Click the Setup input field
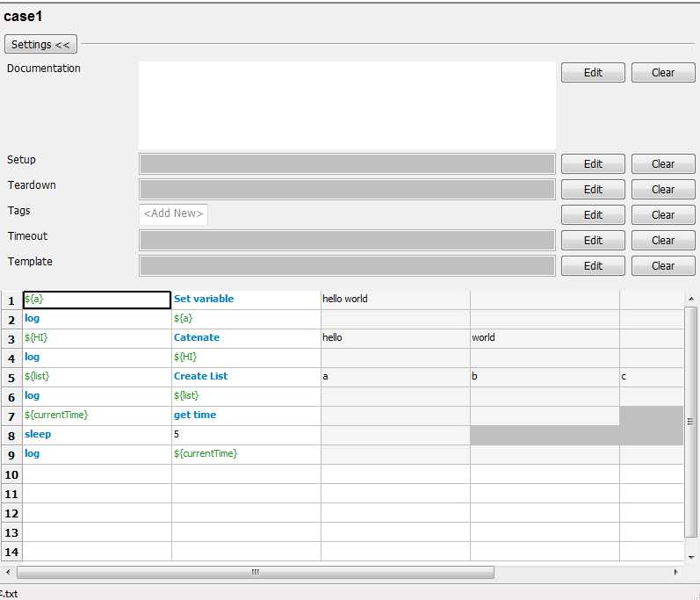The image size is (700, 600). (x=347, y=164)
